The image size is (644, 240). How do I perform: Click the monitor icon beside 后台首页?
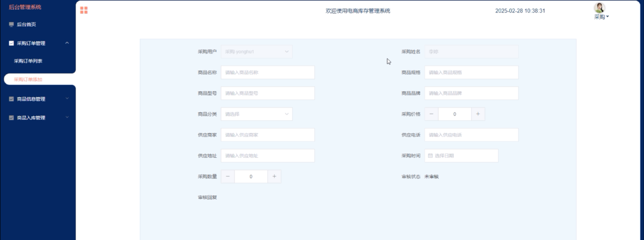pos(11,24)
